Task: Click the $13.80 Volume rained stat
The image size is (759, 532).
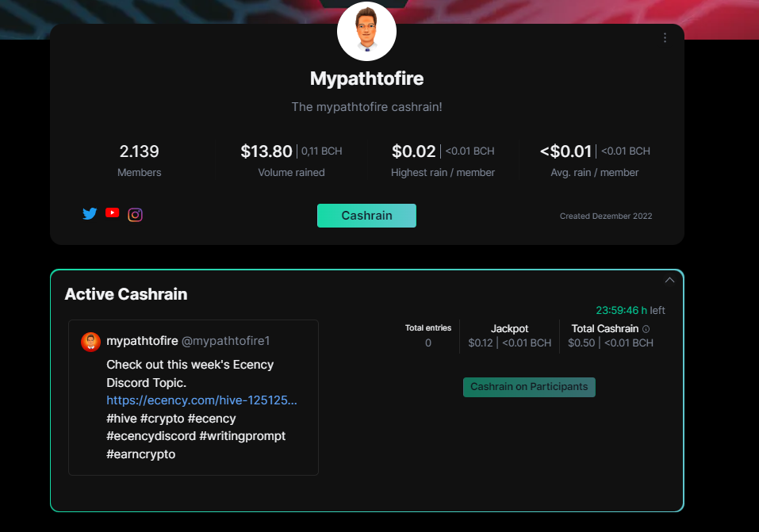Action: (291, 161)
